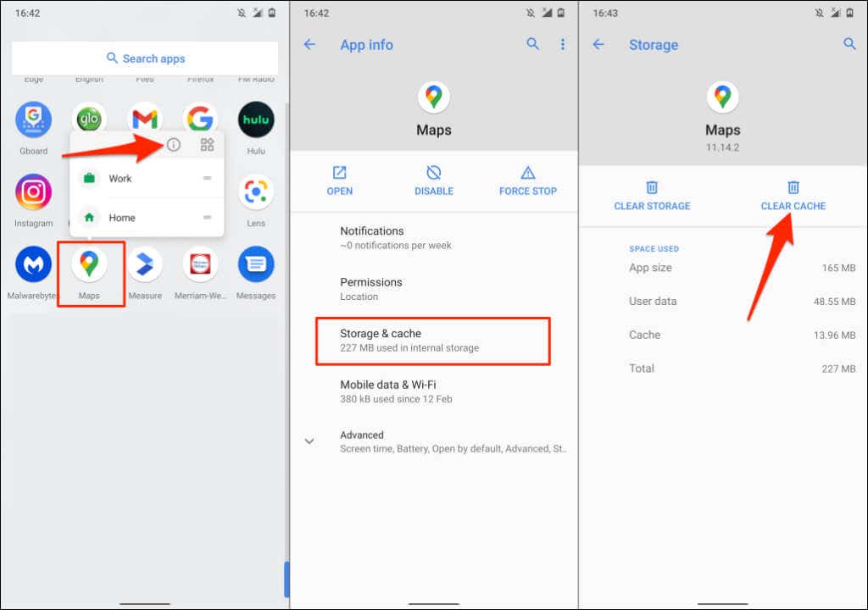This screenshot has width=868, height=610.
Task: Open the Gboard app
Action: pos(33,118)
